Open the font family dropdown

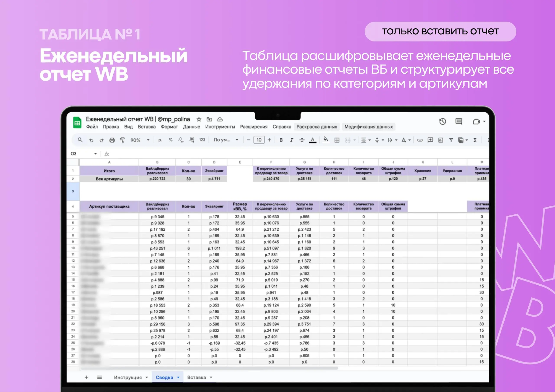point(226,140)
